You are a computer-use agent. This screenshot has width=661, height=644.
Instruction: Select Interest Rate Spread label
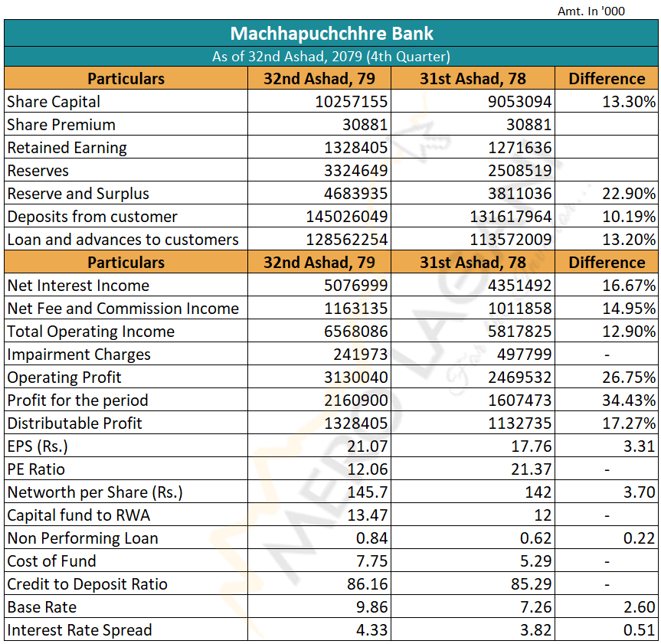tap(79, 630)
